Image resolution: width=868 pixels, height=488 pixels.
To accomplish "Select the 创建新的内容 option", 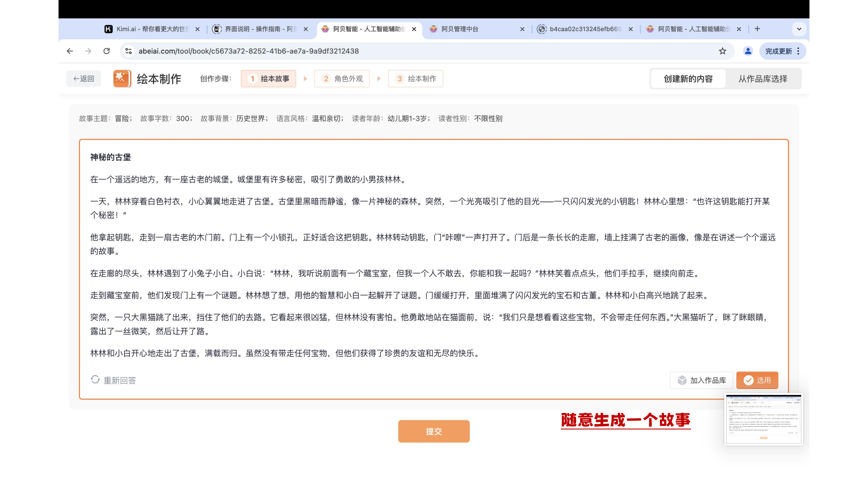I will tap(688, 79).
